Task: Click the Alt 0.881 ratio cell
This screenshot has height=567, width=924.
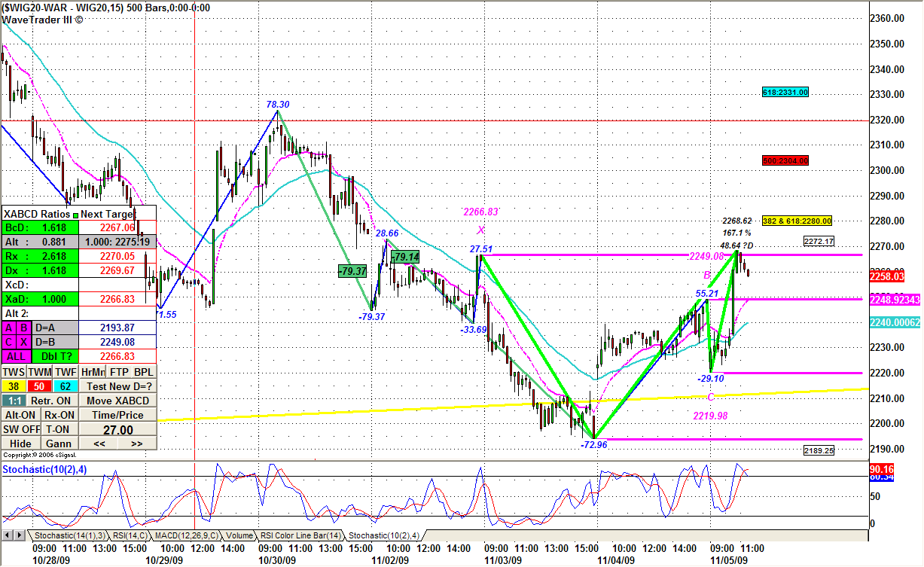Action: (40, 242)
